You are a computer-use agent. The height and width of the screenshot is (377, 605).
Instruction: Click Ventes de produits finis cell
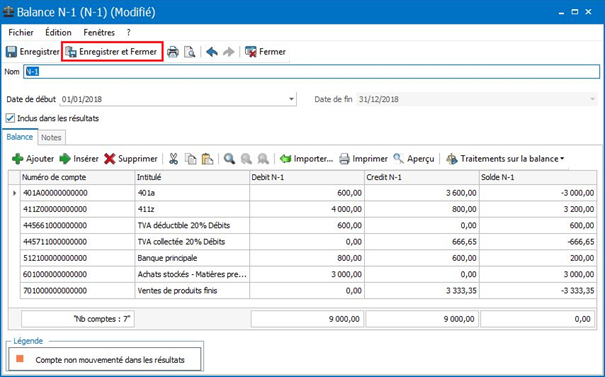192,291
